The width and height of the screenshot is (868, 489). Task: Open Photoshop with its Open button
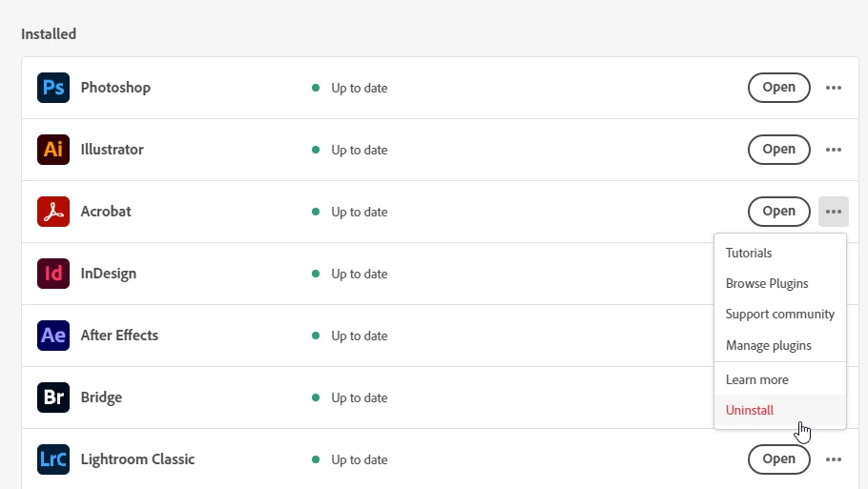click(x=779, y=88)
